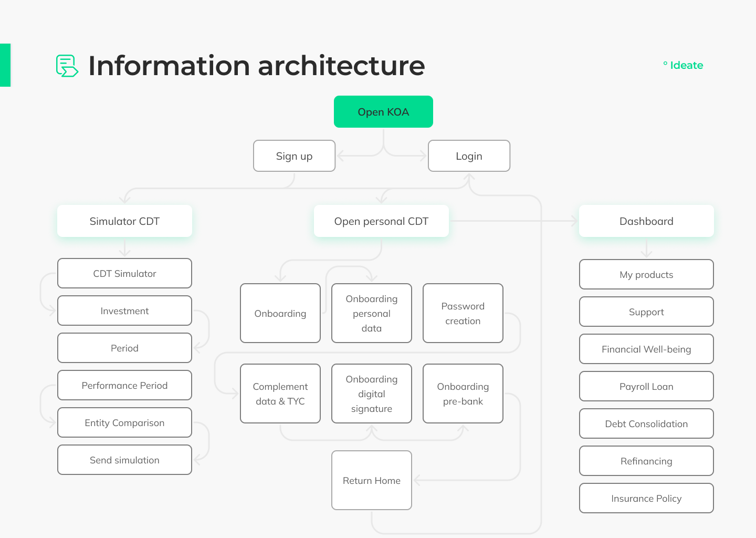Click the Send simulation box
Image resolution: width=756 pixels, height=538 pixels.
(x=124, y=460)
